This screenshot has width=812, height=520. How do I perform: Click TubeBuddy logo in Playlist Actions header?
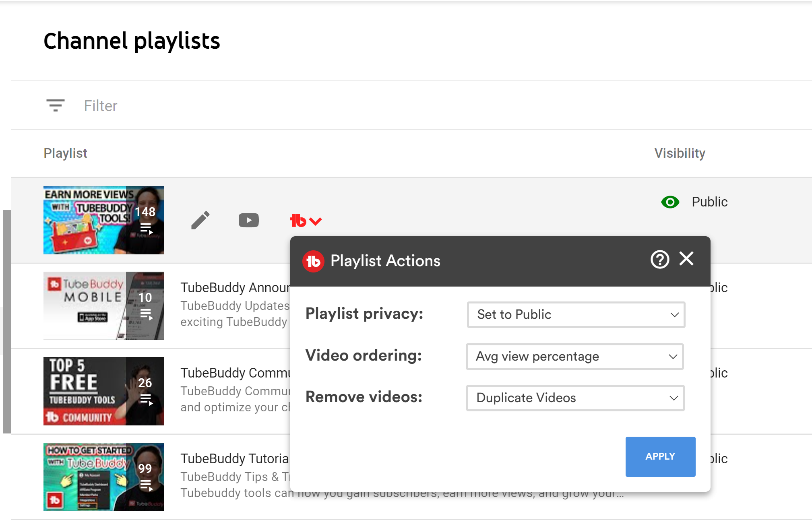[313, 261]
